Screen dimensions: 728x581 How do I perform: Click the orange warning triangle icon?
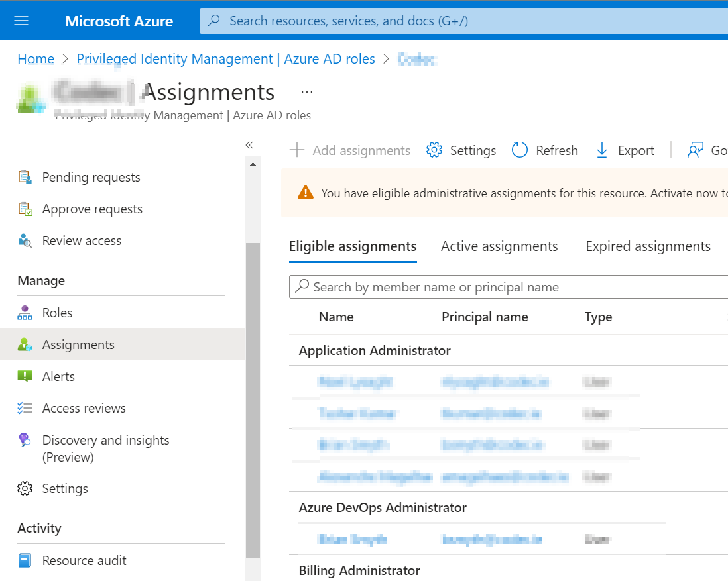pyautogui.click(x=306, y=192)
